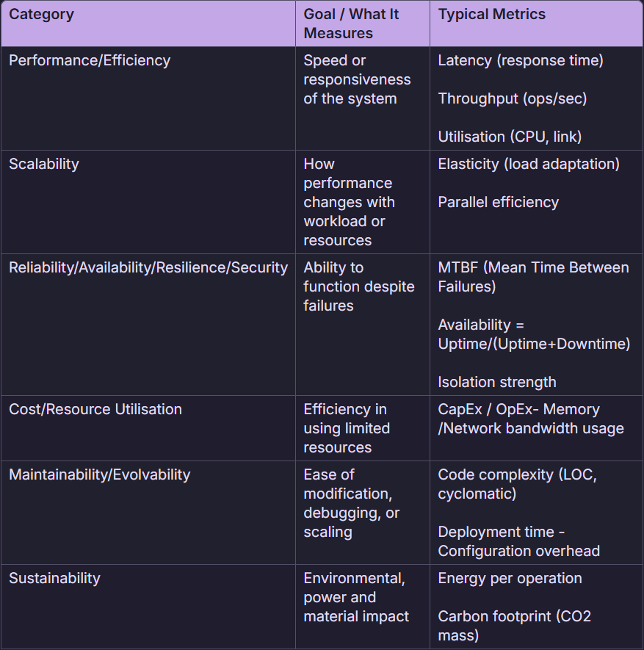644x650 pixels.
Task: Click the CapEx / OpEx metrics cell
Action: (x=530, y=419)
